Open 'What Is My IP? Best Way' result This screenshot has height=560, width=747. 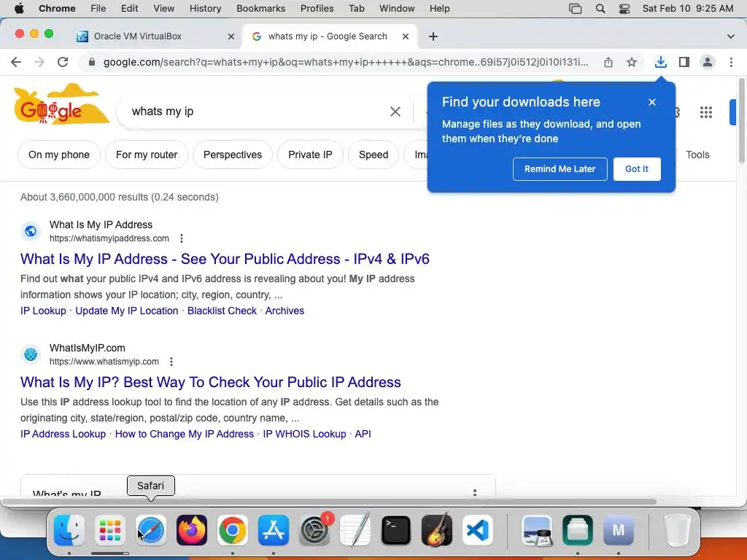pyautogui.click(x=211, y=382)
